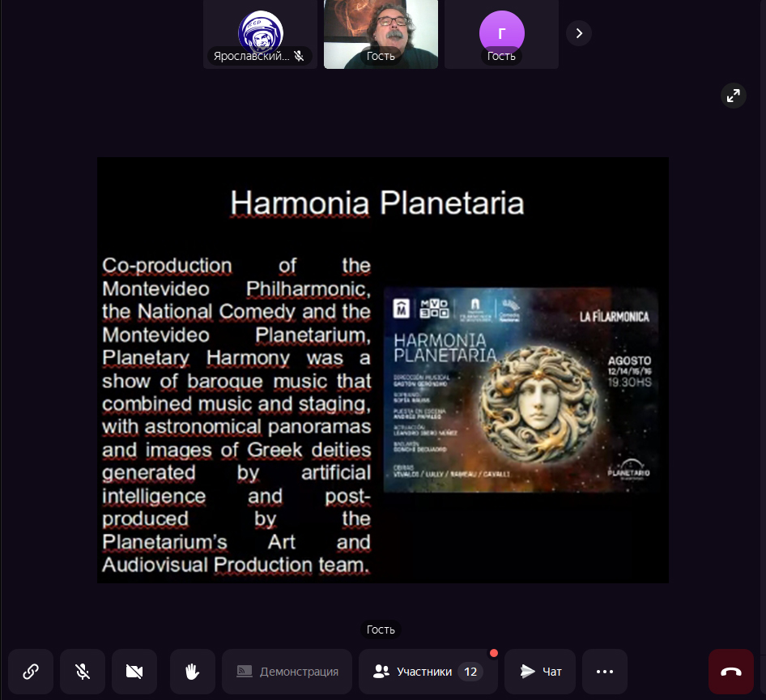Click the Harmonia Planetaria concert poster image
Screen dimensions: 766x700
pos(521,390)
